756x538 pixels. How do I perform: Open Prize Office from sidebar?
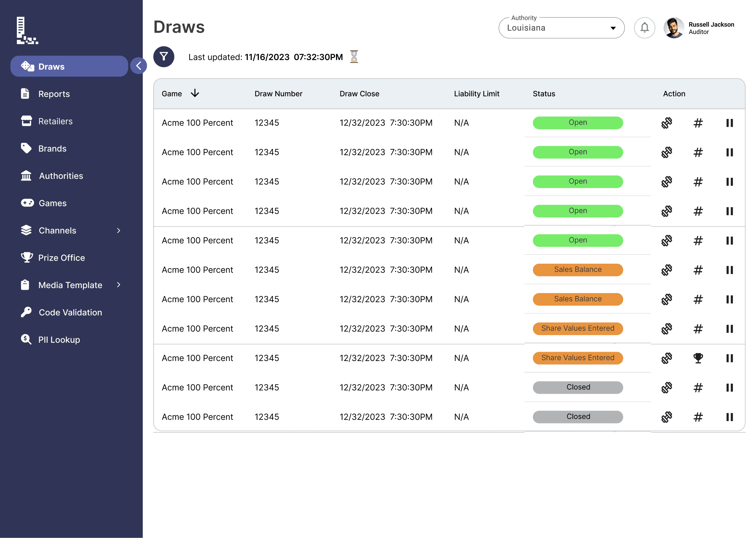click(x=62, y=258)
